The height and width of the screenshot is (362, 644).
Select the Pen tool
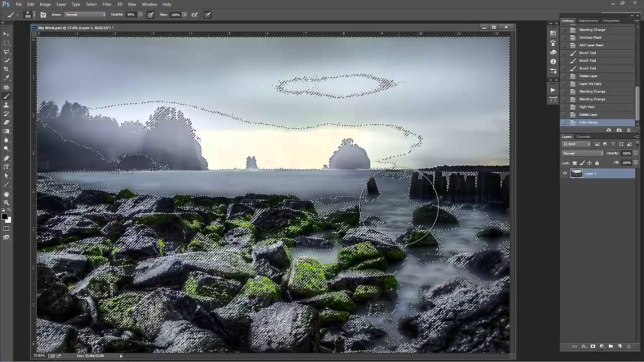[7, 158]
